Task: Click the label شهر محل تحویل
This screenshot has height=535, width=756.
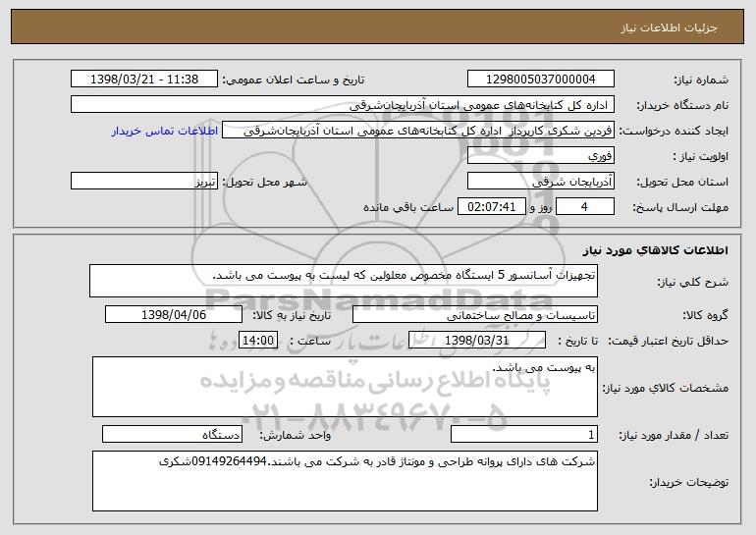Action: 265,183
